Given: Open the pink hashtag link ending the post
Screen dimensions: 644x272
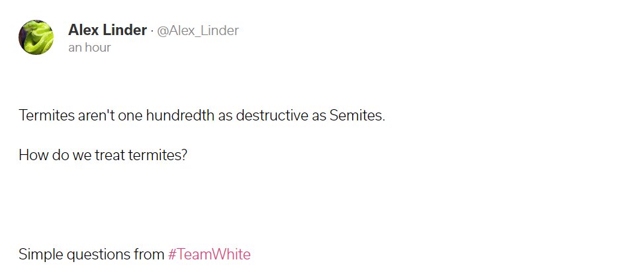Looking at the screenshot, I should [x=209, y=254].
